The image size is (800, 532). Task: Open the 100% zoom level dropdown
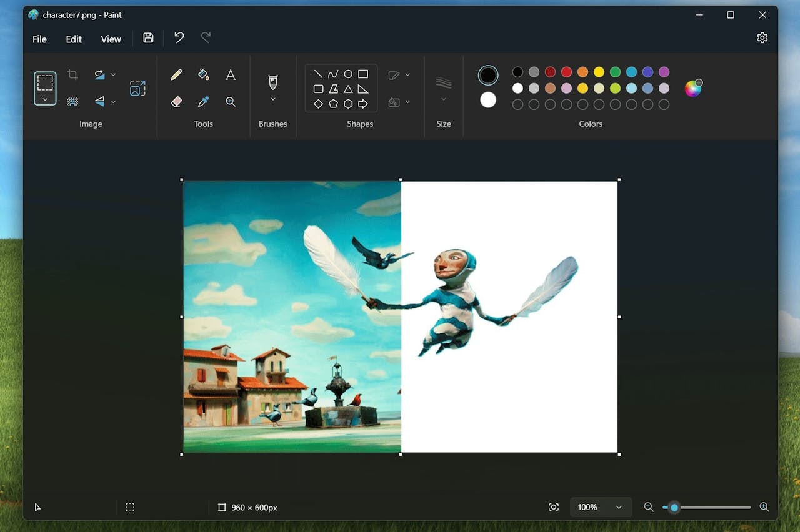[x=601, y=507]
